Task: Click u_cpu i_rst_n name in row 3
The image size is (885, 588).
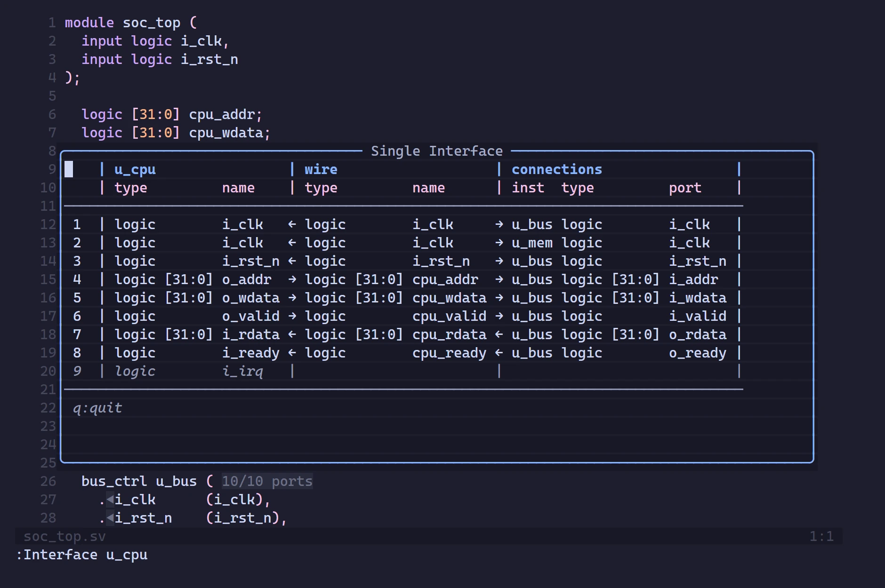Action: point(251,261)
